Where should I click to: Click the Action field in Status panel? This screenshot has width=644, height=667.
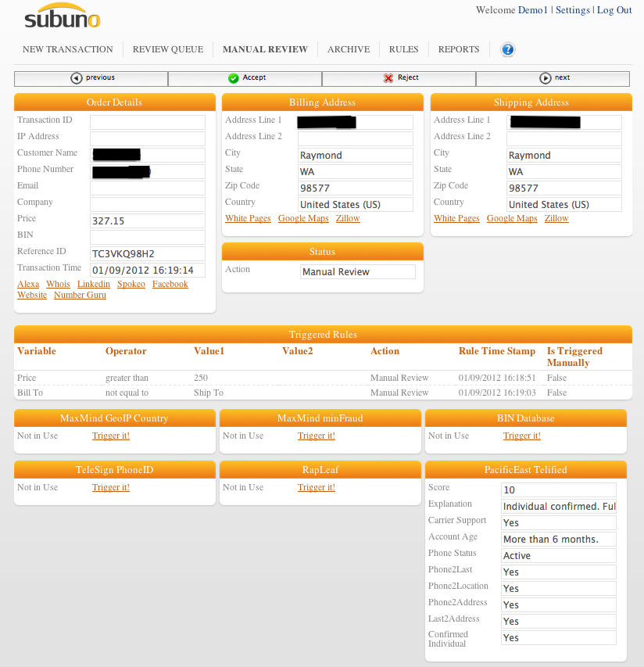click(x=357, y=272)
